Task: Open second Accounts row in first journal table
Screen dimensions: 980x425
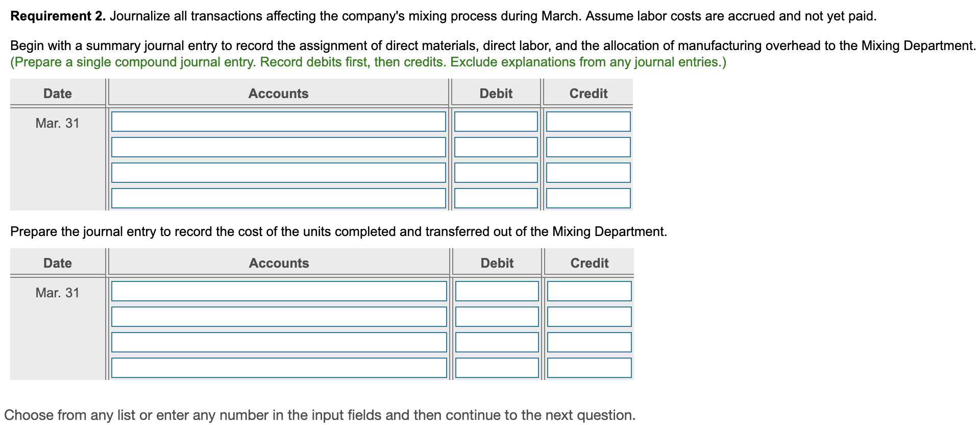Action: pyautogui.click(x=278, y=147)
